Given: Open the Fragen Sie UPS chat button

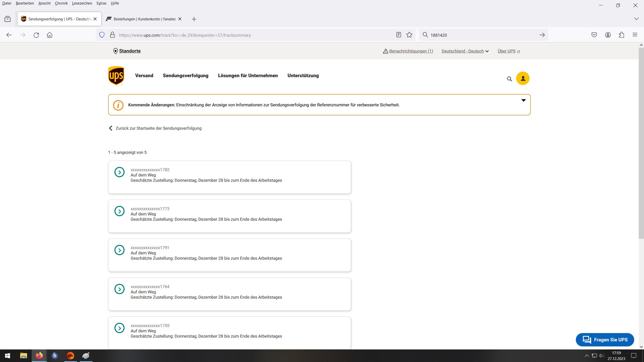Looking at the screenshot, I should click(x=605, y=340).
